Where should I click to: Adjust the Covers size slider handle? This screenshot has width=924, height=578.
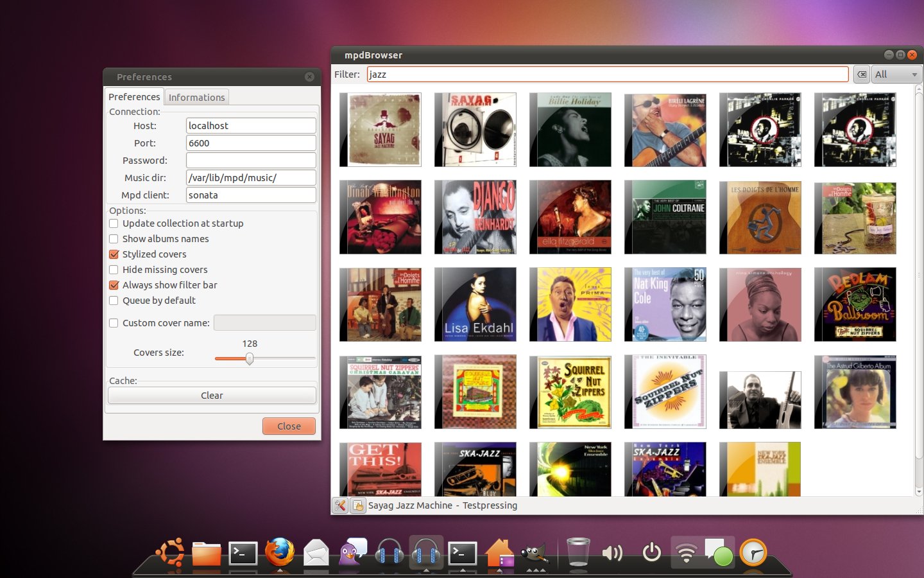click(x=250, y=358)
